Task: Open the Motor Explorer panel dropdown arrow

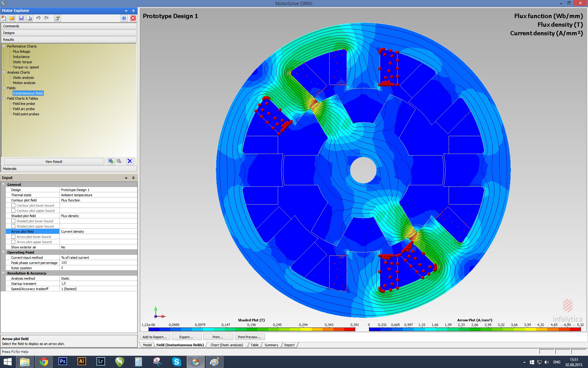Action: (126, 11)
